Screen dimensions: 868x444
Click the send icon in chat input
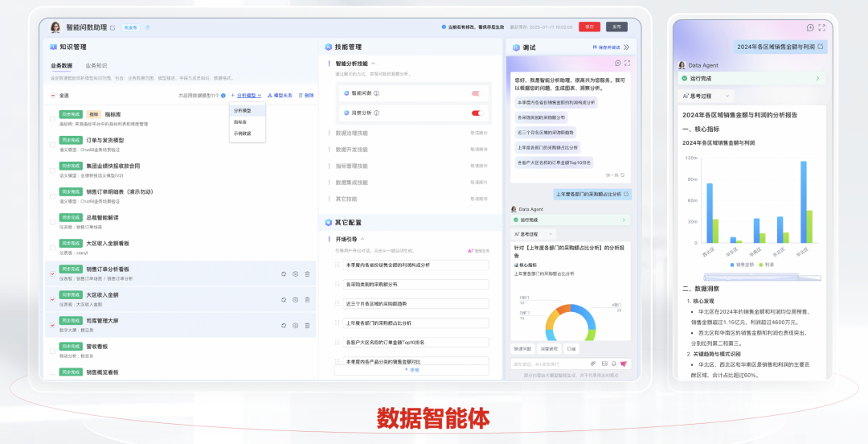pos(624,364)
